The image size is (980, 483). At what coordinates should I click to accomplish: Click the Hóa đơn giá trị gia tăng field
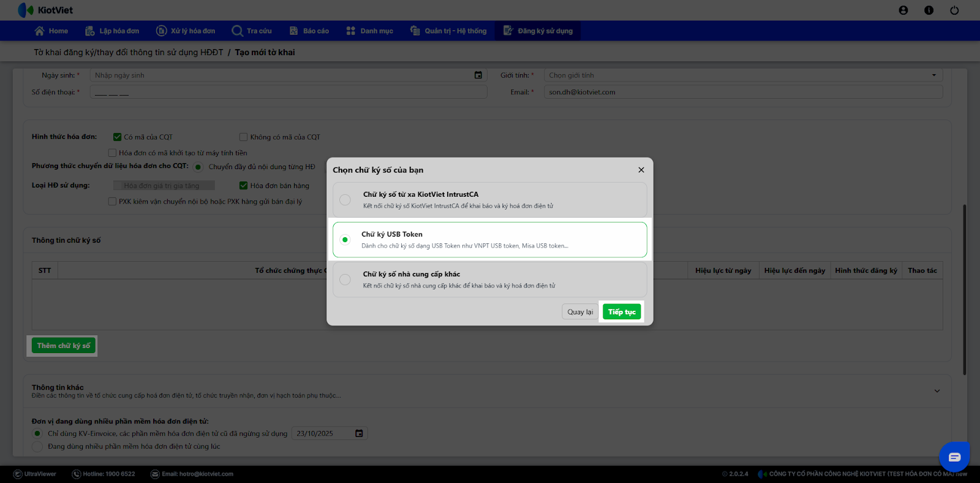164,186
